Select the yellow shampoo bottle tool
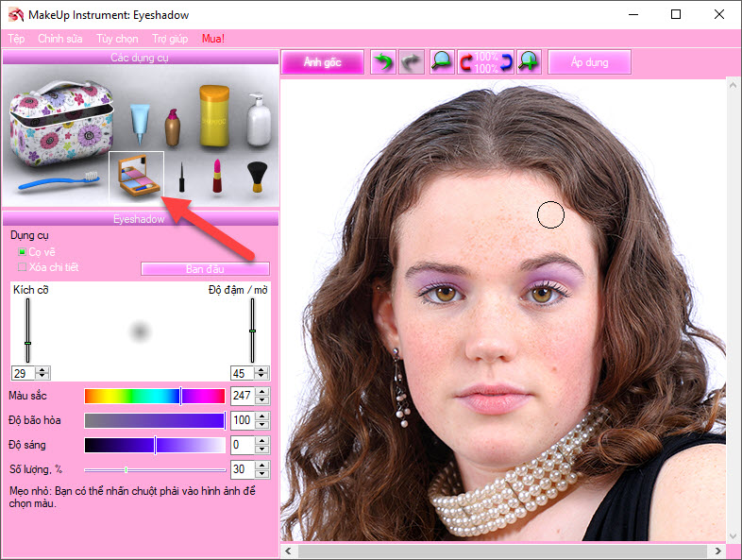Viewport: 742px width, 560px height. (214, 115)
